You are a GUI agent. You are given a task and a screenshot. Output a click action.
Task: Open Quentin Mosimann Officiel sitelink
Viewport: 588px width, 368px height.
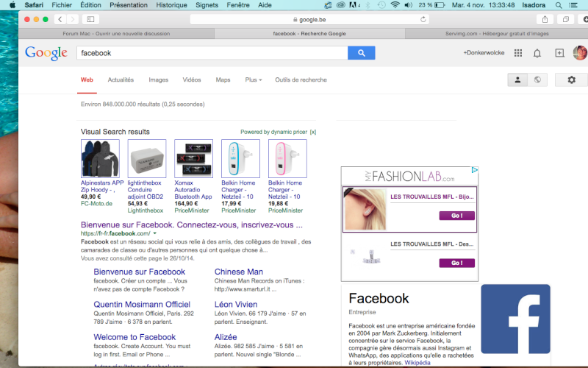tap(142, 304)
